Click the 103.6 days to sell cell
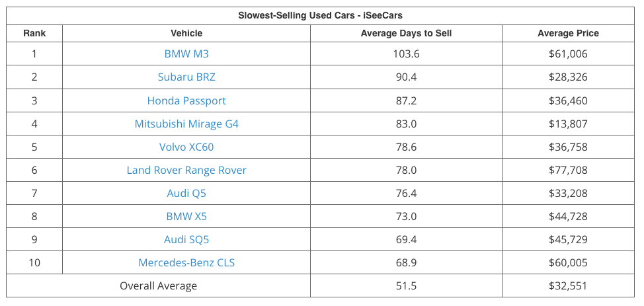The image size is (644, 306). pyautogui.click(x=406, y=54)
